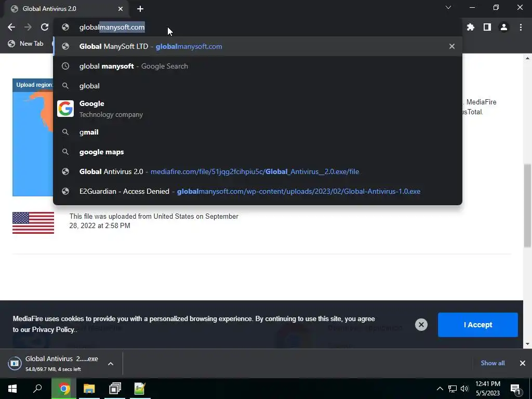
Task: Click the Chrome taskbar icon
Action: [x=64, y=389]
